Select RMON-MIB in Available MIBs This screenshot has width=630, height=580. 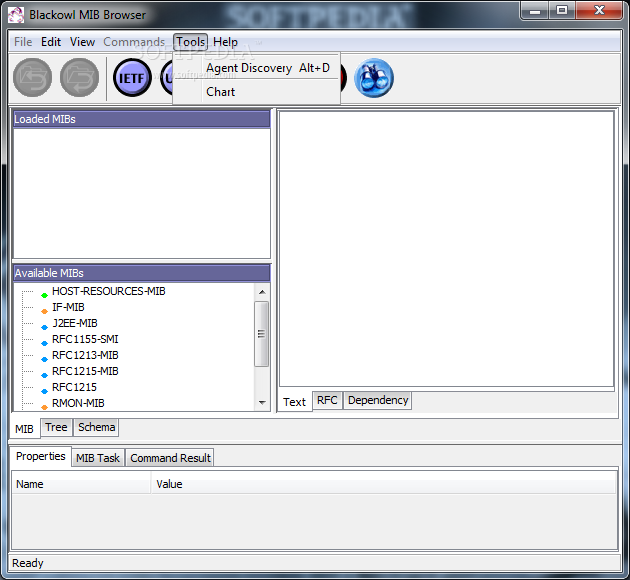(x=78, y=403)
